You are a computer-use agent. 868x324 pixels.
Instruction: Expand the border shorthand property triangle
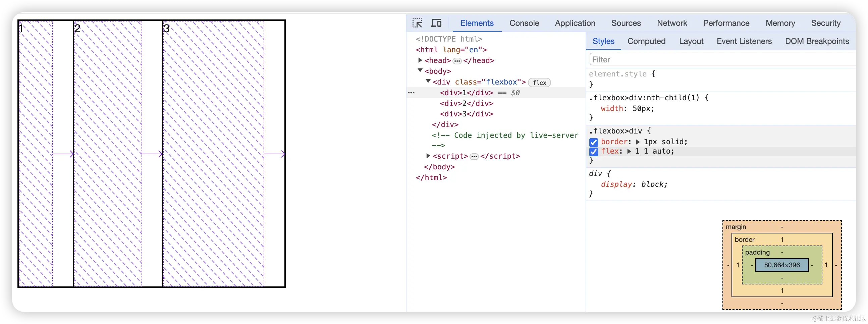(x=638, y=142)
